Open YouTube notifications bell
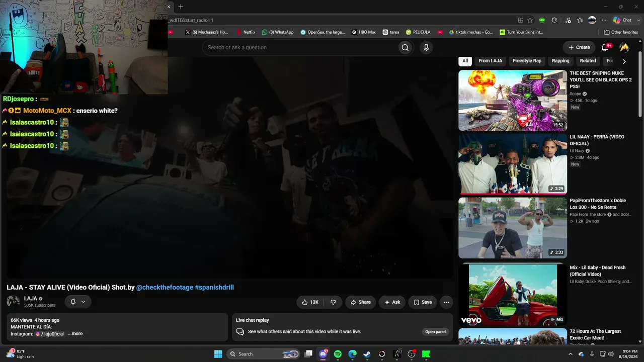 (x=605, y=47)
